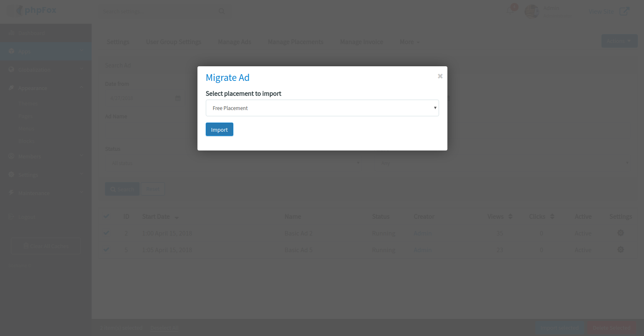
Task: Sort by Clicks column arrows
Action: coord(552,217)
